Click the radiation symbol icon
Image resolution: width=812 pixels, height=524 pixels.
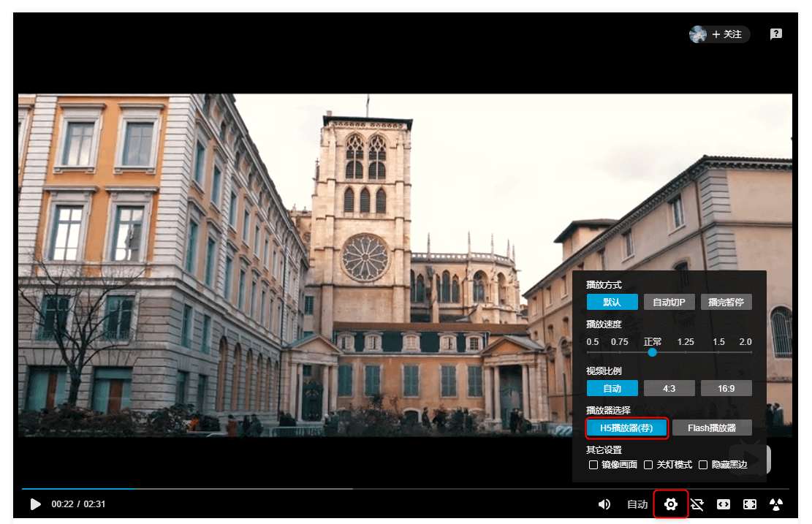(776, 504)
